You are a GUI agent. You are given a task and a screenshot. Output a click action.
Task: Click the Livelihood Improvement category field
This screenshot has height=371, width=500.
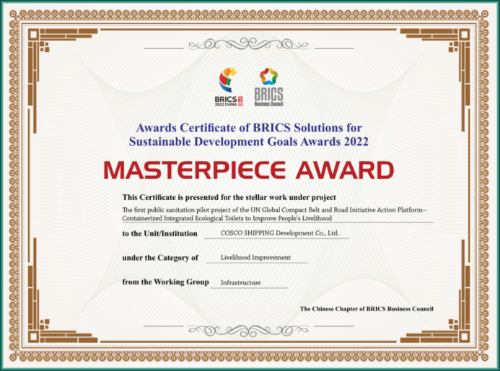[256, 258]
